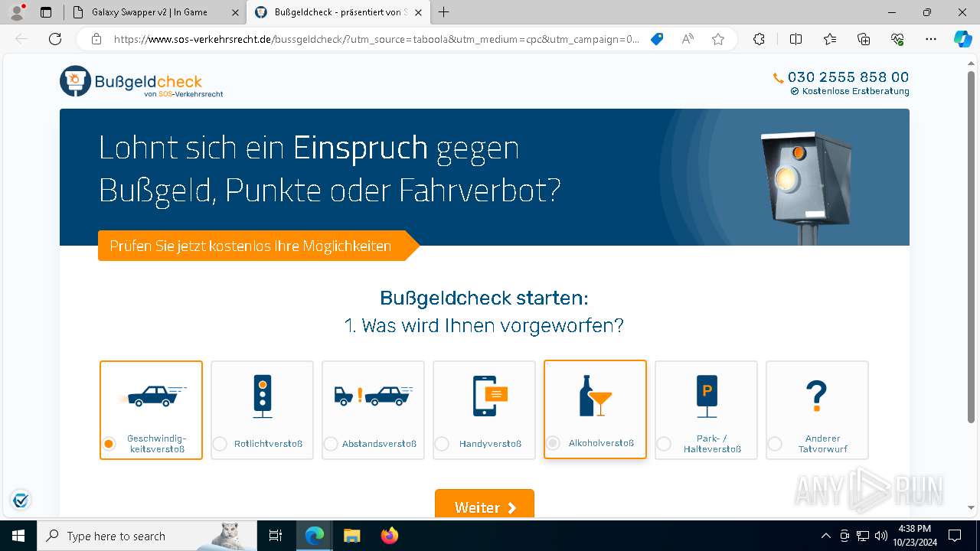Click the volume icon in tray

coord(880,536)
